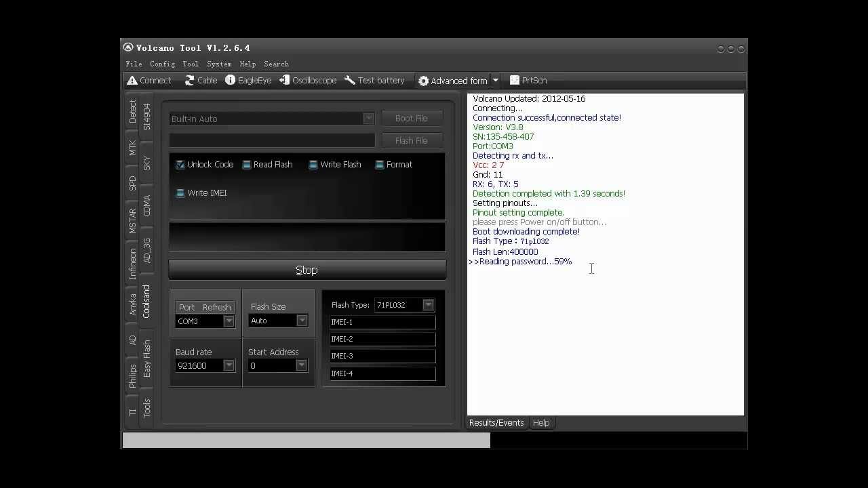868x488 pixels.
Task: Select the Coolsand side tab
Action: tap(147, 301)
